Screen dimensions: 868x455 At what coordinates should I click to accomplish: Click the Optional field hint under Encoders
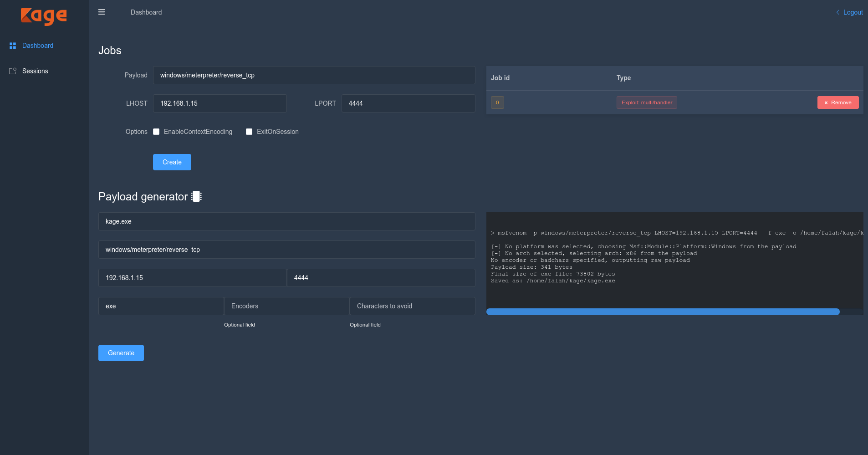coord(240,325)
